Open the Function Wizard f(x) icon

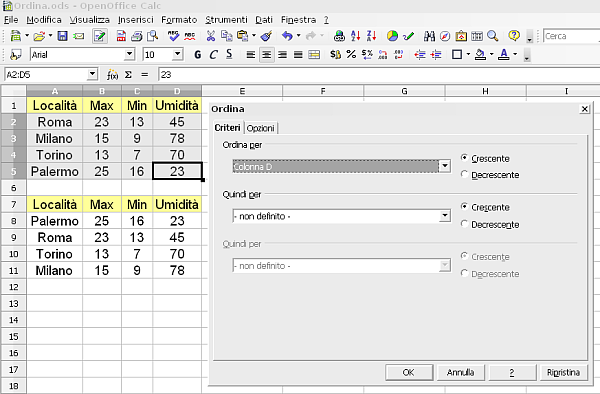[112, 75]
